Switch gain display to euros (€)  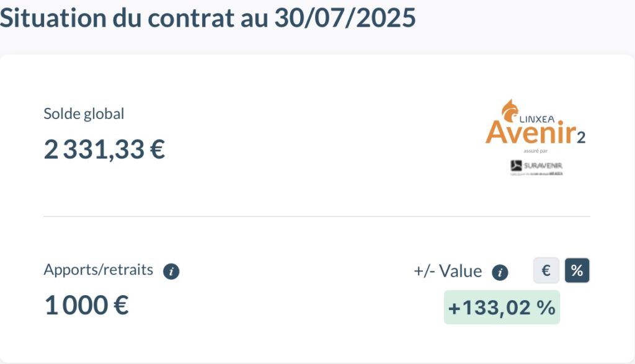[546, 270]
